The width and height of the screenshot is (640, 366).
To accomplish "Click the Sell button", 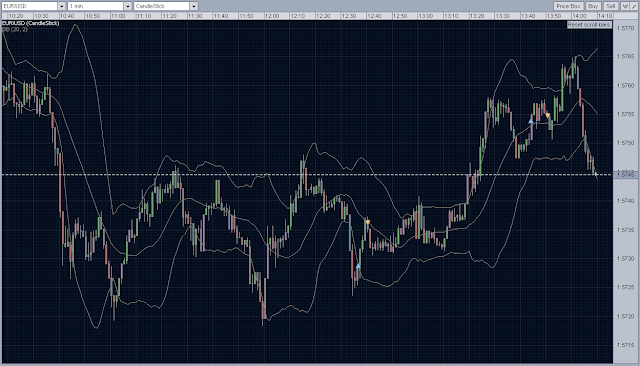I will click(x=611, y=6).
